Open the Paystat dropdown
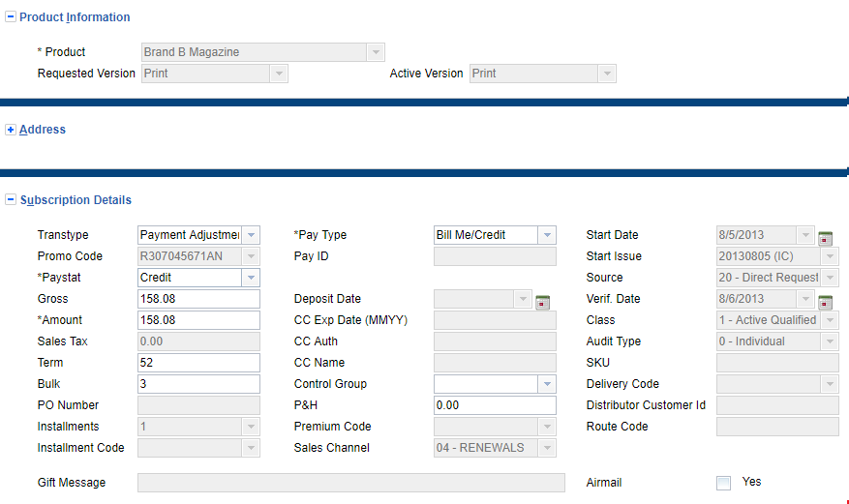Image resolution: width=849 pixels, height=504 pixels. coord(251,278)
